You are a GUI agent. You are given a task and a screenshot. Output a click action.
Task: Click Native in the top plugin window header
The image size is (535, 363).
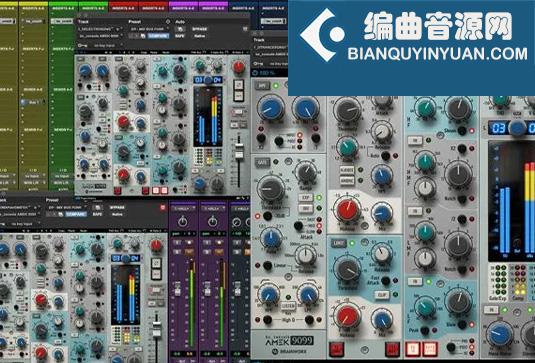pyautogui.click(x=200, y=35)
